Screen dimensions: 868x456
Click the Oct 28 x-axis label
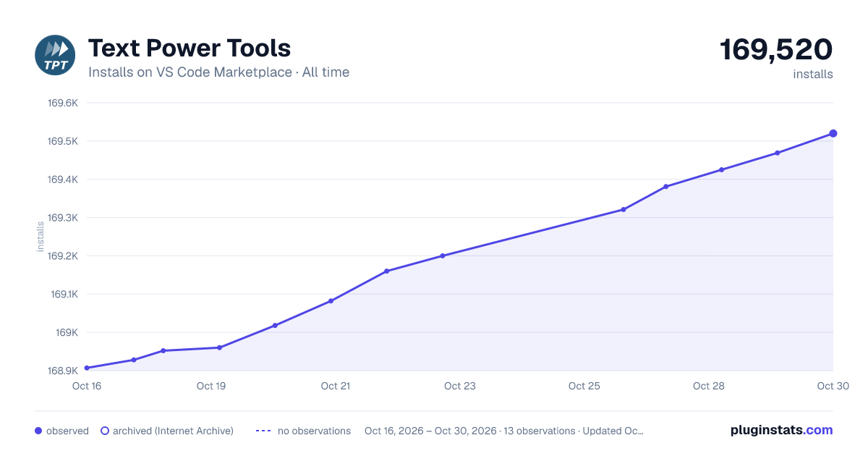pos(709,386)
